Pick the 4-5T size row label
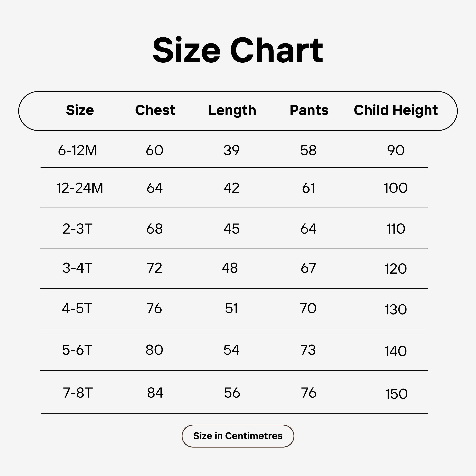This screenshot has height=476, width=476. click(x=77, y=308)
